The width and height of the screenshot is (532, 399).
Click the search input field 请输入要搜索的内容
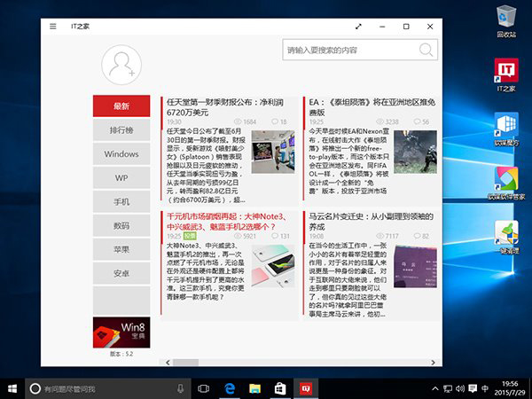click(x=349, y=51)
